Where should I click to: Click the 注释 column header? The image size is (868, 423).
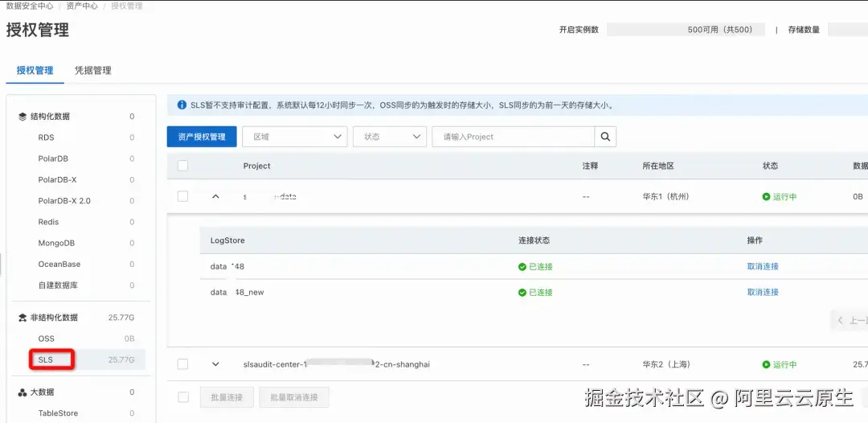(590, 166)
